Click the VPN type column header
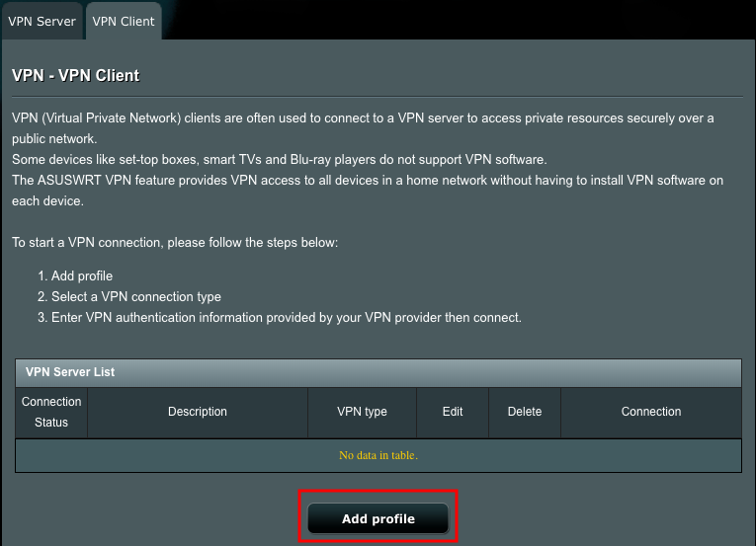756x546 pixels. [x=362, y=412]
